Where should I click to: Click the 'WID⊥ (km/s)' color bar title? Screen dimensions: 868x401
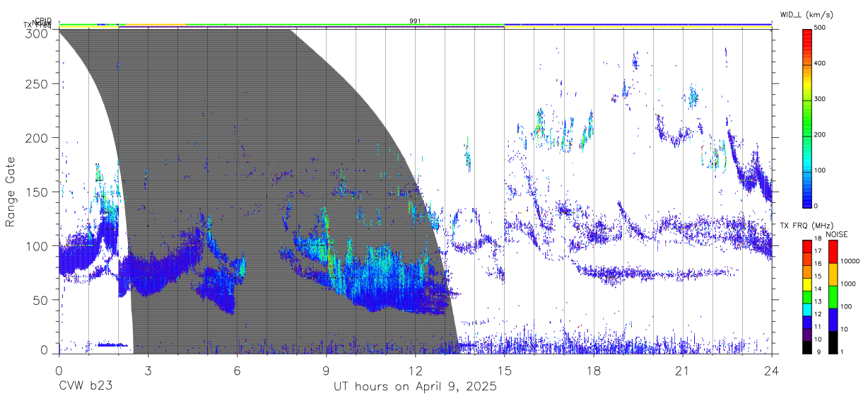(x=809, y=14)
